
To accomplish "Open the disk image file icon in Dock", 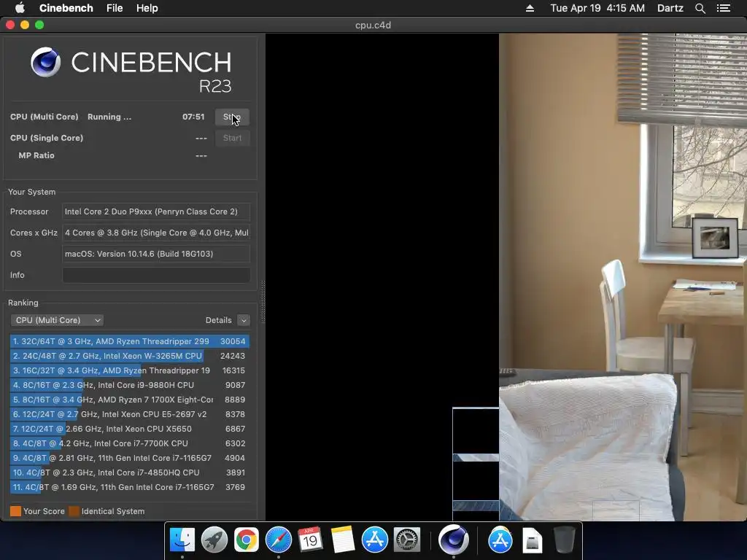I will [532, 540].
